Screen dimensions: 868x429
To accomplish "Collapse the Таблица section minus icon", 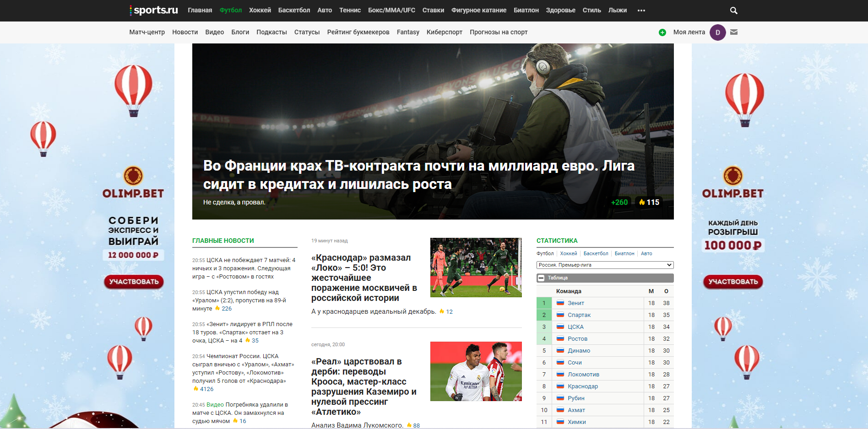I will tap(541, 278).
